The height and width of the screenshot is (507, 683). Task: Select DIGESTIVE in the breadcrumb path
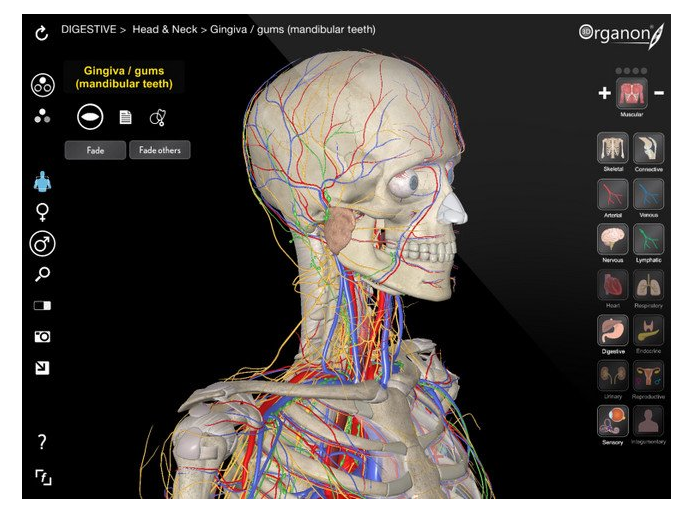click(88, 30)
